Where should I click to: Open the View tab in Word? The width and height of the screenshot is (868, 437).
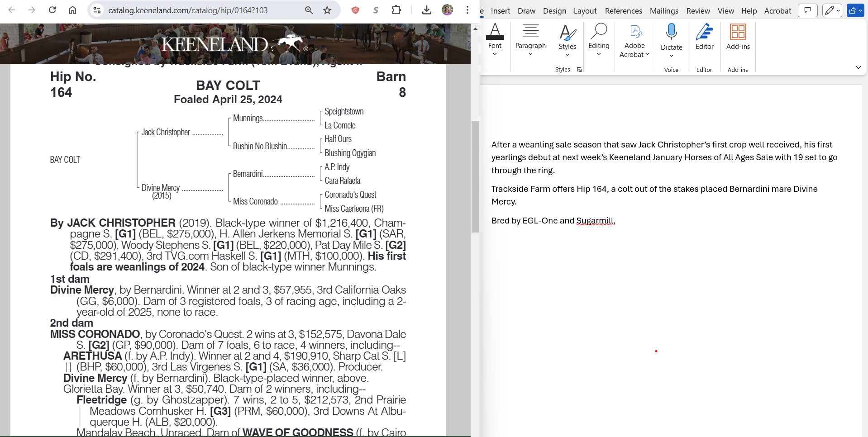coord(725,11)
